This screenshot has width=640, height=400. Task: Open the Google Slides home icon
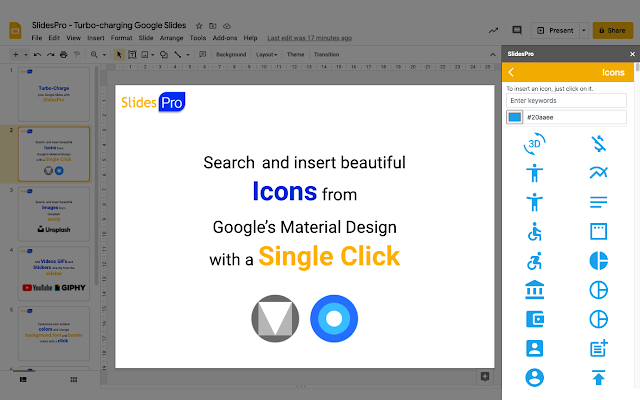coord(15,30)
